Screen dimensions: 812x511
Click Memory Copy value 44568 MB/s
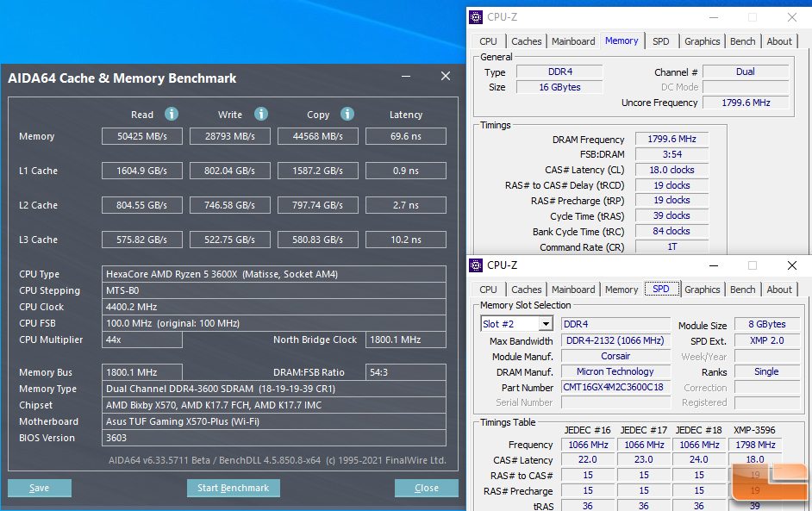318,136
